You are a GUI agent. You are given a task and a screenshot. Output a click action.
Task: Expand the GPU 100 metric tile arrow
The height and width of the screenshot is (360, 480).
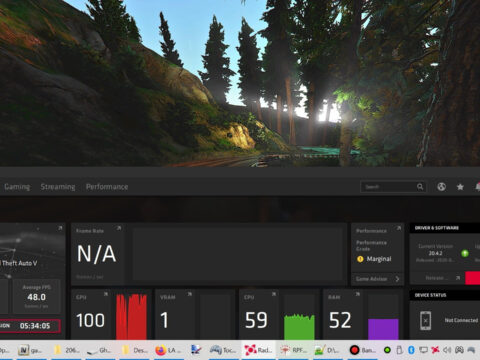tap(106, 294)
